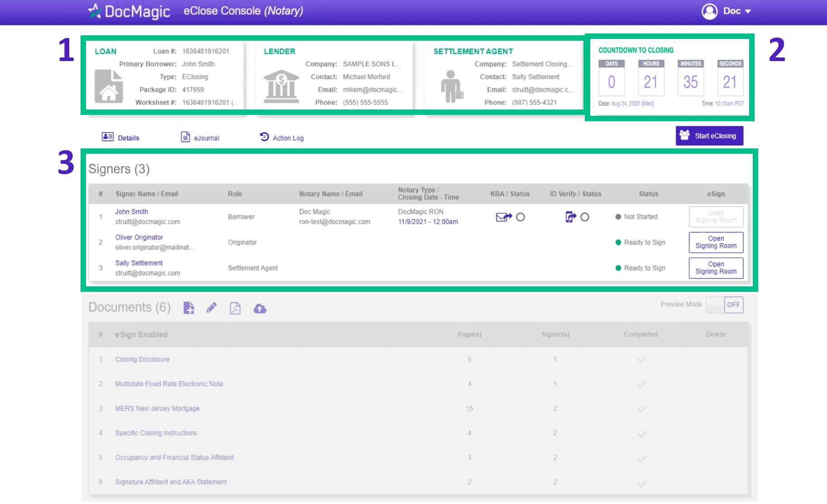Toggle KBA status circle for John Smith
827x504 pixels.
tap(521, 217)
